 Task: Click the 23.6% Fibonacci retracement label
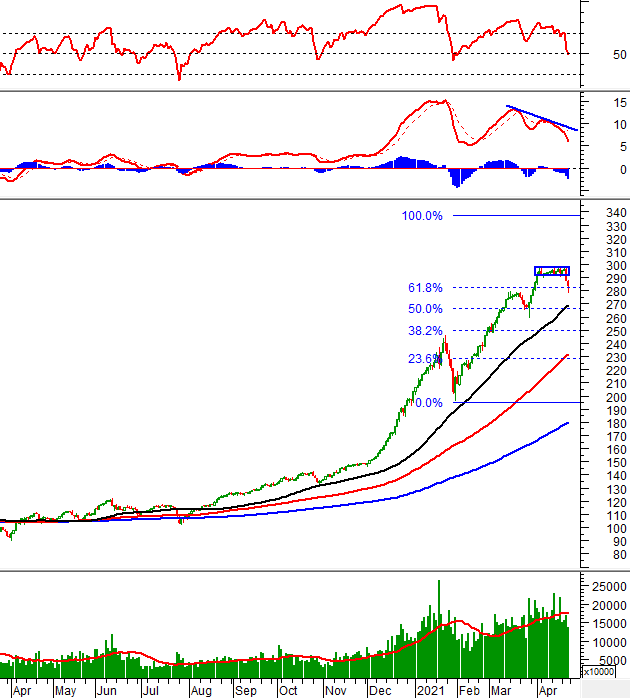pyautogui.click(x=425, y=359)
